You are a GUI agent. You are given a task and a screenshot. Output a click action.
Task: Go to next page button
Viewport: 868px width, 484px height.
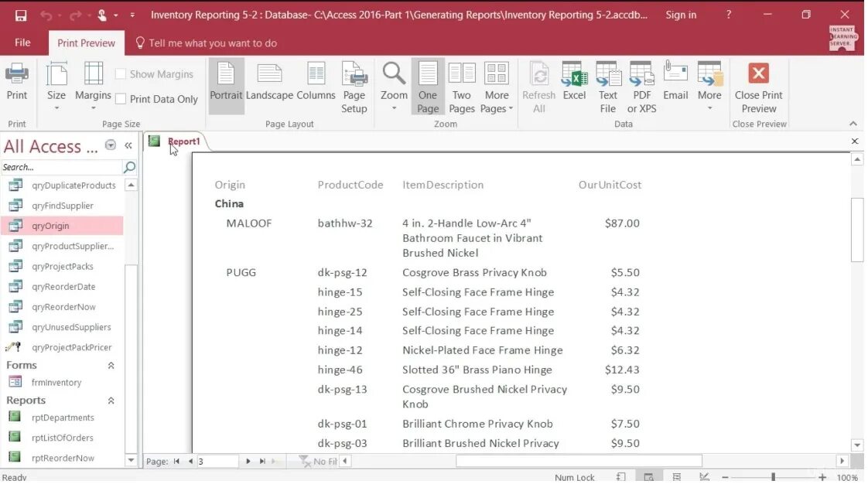point(248,462)
